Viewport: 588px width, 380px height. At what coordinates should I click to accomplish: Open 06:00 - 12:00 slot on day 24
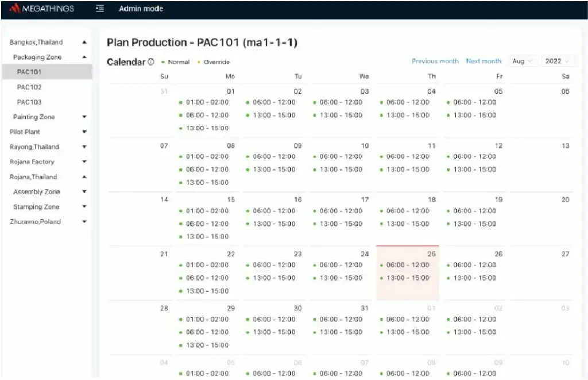pos(341,264)
